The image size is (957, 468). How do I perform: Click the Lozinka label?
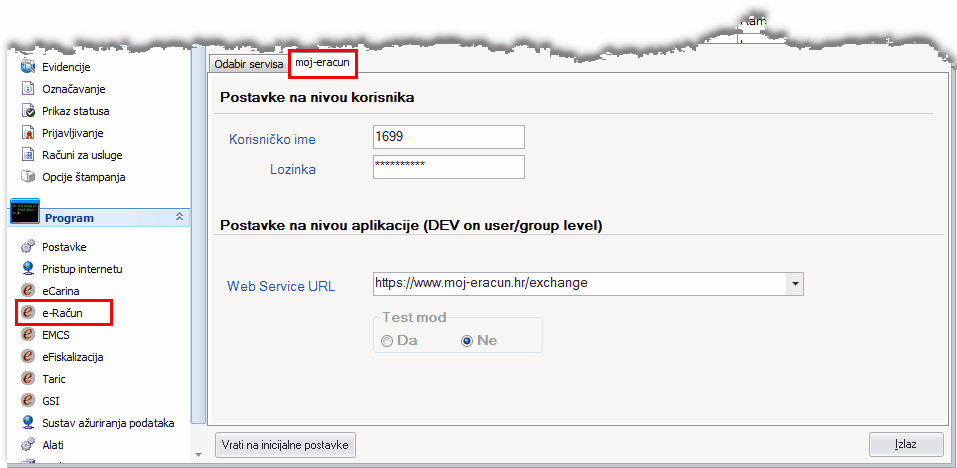[x=293, y=170]
